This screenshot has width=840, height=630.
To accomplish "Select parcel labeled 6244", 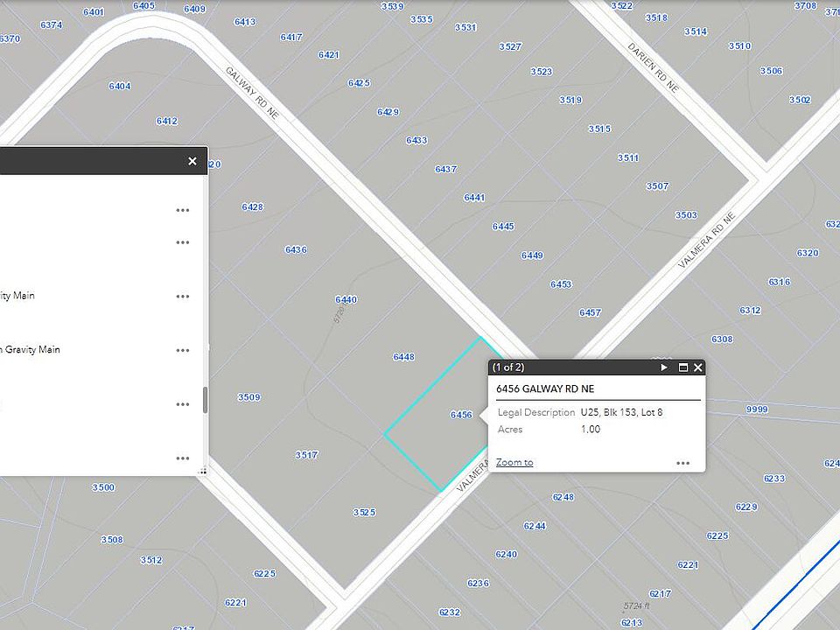I will (535, 526).
